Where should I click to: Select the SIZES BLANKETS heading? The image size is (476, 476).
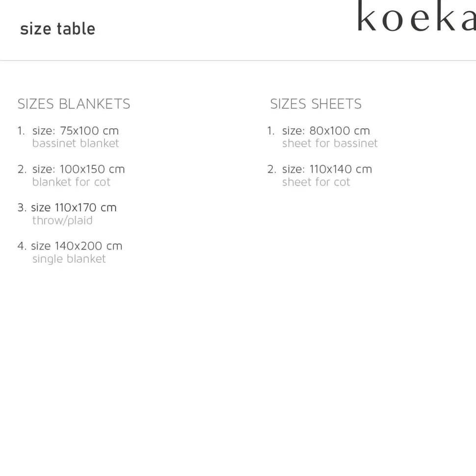click(x=74, y=104)
